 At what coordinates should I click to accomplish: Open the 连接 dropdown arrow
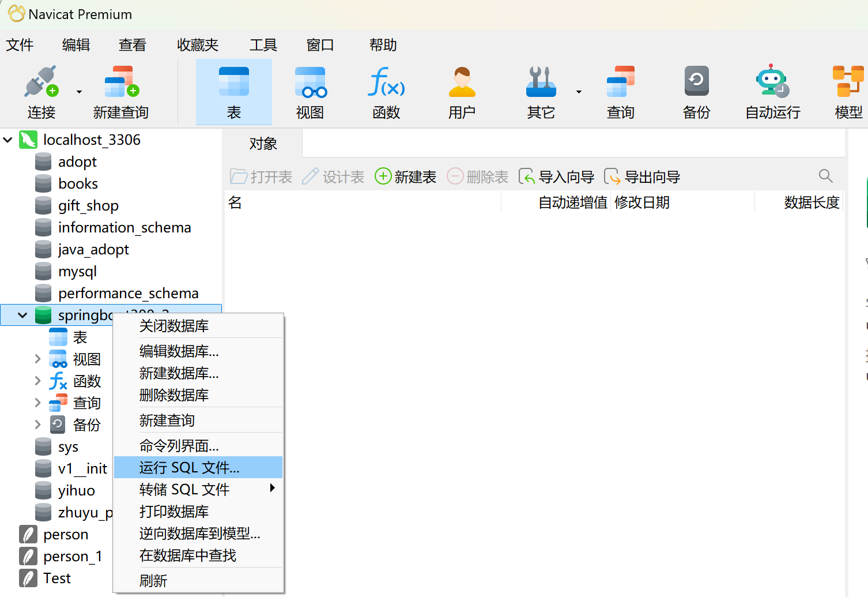point(79,92)
